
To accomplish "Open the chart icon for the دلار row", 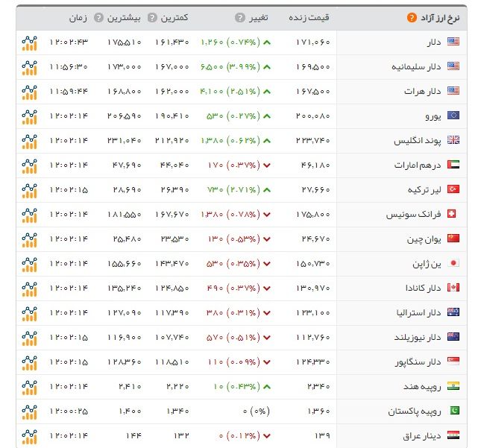I will 29,42.
